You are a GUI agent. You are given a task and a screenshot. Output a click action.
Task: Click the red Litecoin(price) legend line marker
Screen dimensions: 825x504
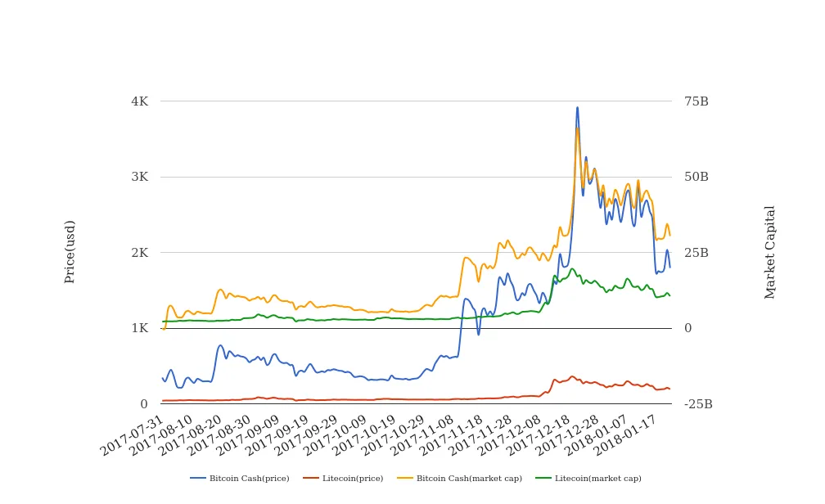tap(310, 478)
